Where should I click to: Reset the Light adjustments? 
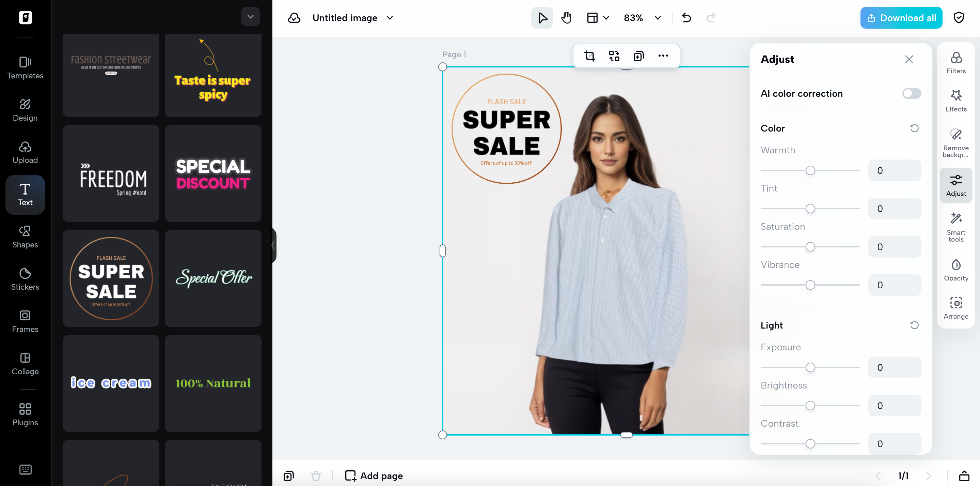click(914, 325)
